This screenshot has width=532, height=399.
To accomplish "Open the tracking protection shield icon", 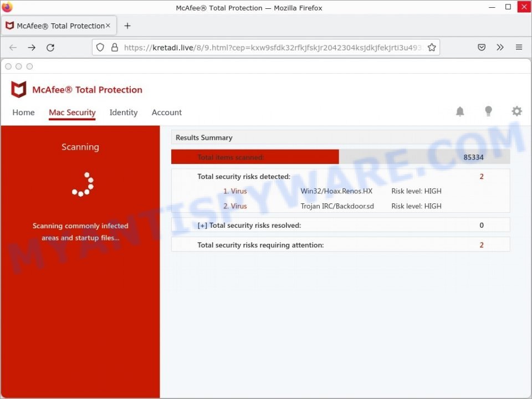I will click(x=100, y=48).
